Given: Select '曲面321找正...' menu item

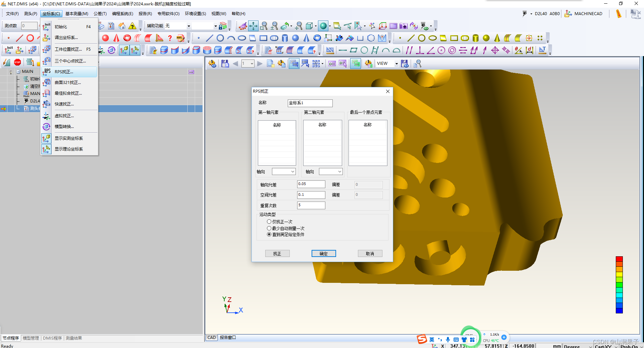Looking at the screenshot, I should click(x=70, y=83).
